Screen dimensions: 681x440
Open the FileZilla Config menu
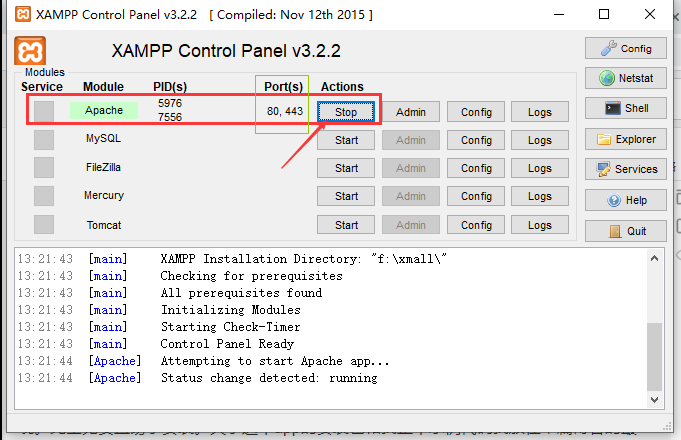476,168
